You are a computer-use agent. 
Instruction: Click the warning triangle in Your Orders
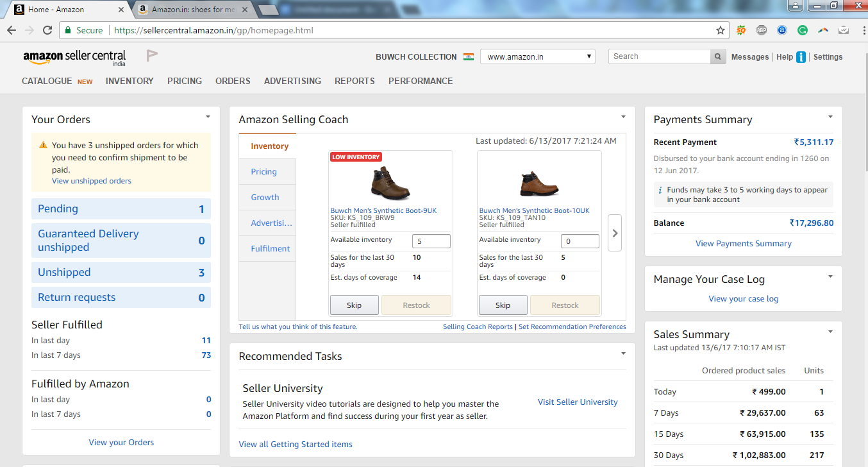point(43,145)
